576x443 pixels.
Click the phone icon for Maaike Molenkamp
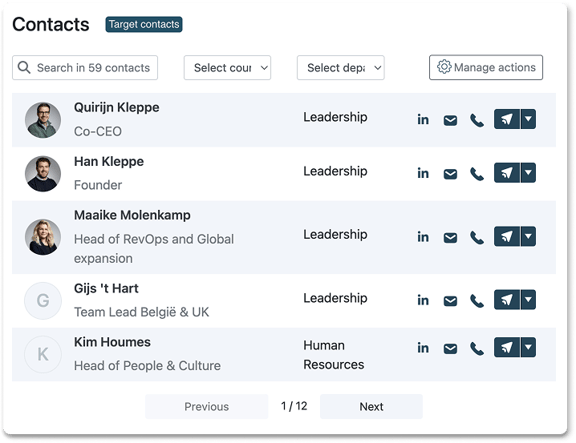(477, 237)
